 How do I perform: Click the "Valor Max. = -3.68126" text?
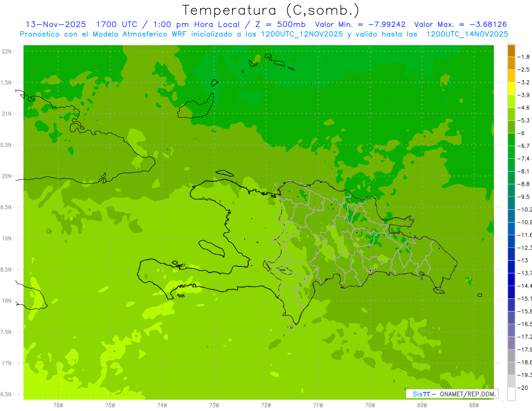(460, 24)
